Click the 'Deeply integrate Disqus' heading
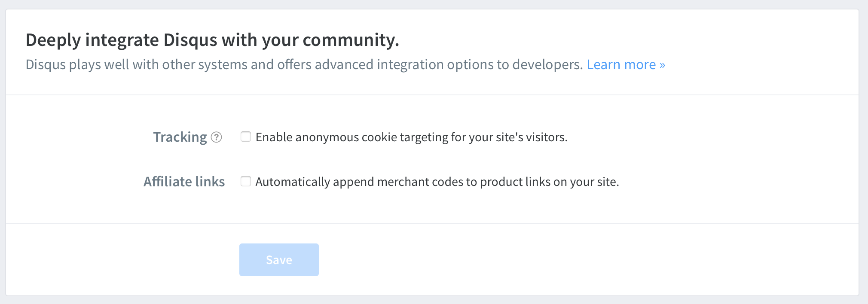 coord(212,40)
